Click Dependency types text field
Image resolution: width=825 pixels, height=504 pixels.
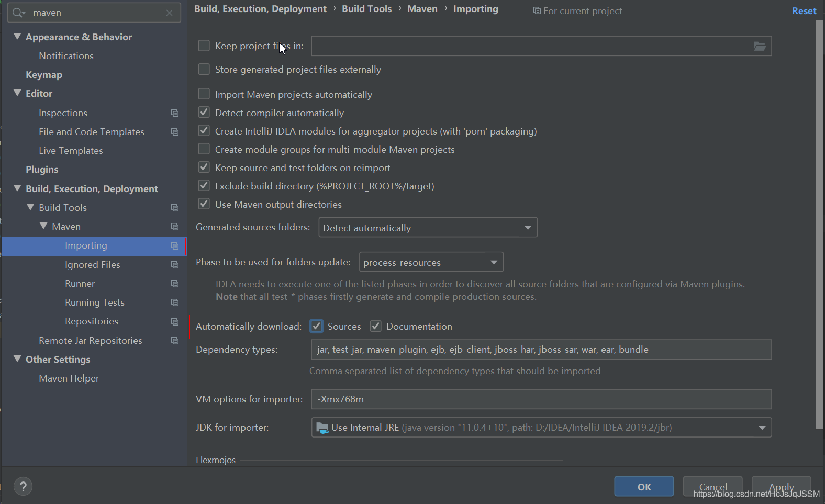coord(541,350)
